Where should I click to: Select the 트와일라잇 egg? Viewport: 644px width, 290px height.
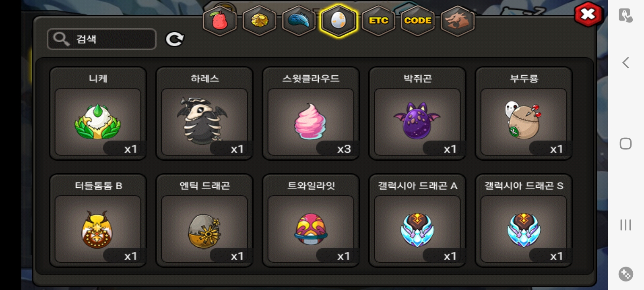click(x=311, y=221)
